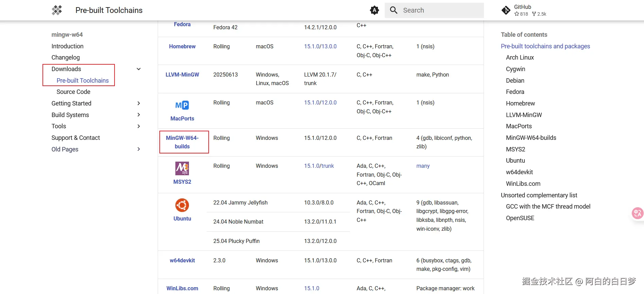The height and width of the screenshot is (294, 644).
Task: Open the w64devkit toolchain link
Action: click(182, 261)
